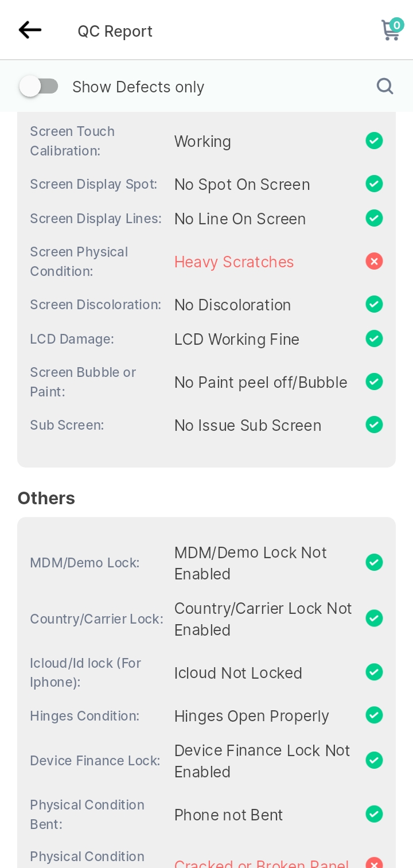413x868 pixels.
Task: Tap green check beside Phone not Bent
Action: pos(374,814)
